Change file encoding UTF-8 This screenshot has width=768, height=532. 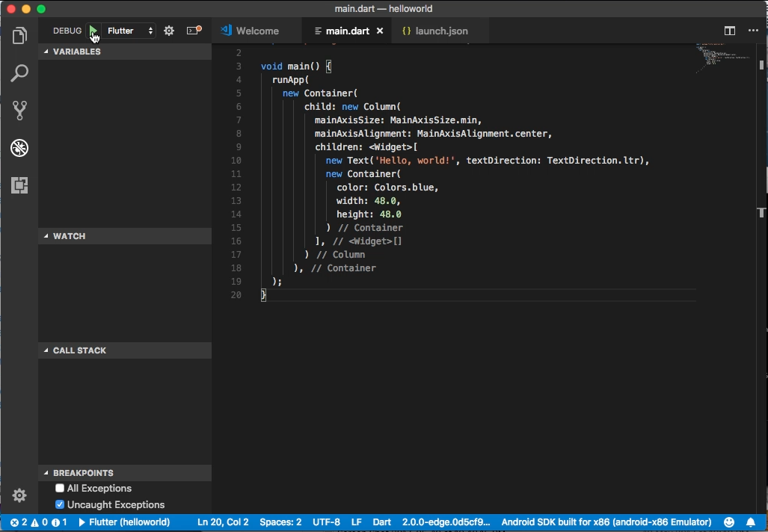point(326,522)
